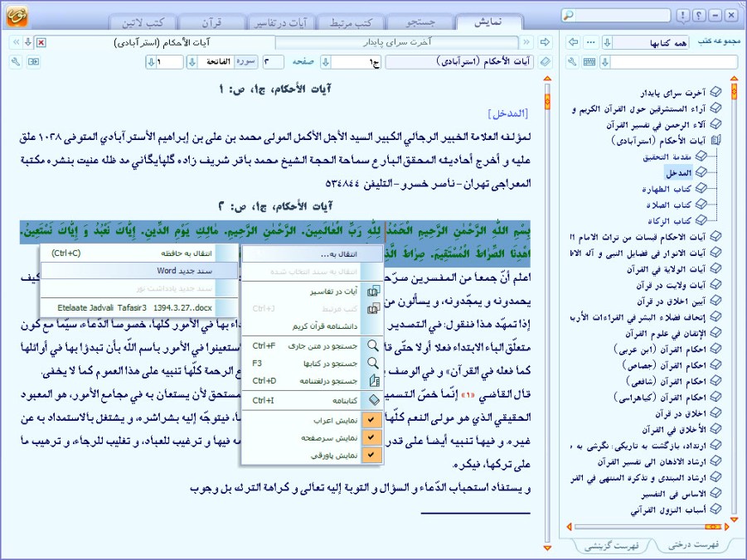
Task: Switch to the نمايش tab
Action: (x=487, y=22)
